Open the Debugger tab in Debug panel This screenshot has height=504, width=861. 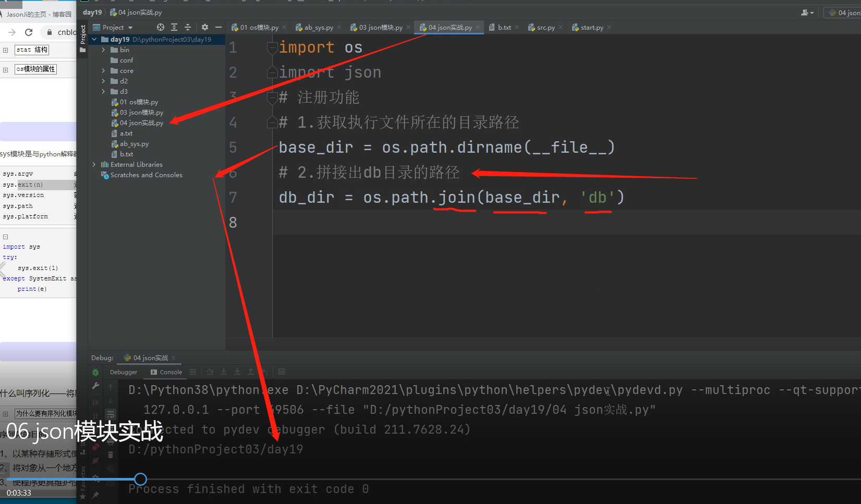pos(124,372)
